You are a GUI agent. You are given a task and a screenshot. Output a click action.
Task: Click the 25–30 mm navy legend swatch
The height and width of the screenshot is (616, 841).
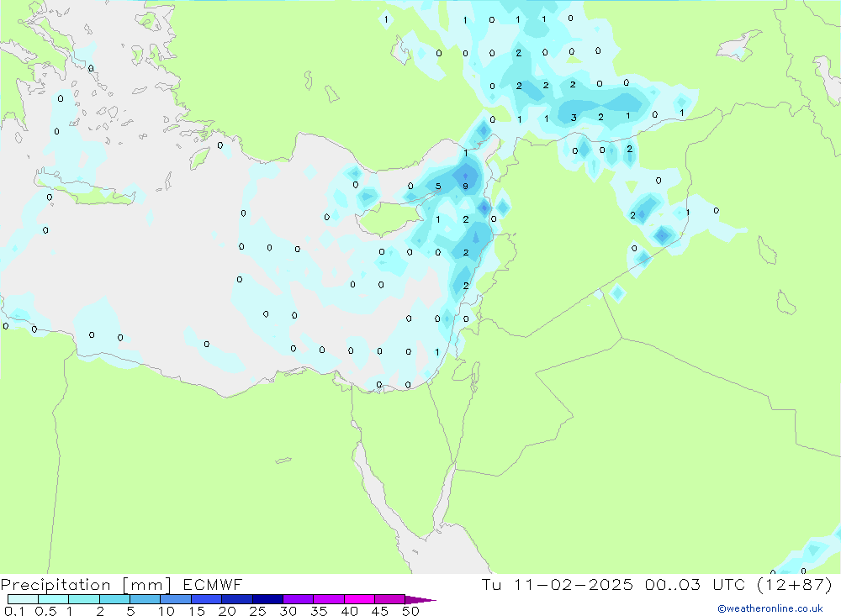[267, 599]
